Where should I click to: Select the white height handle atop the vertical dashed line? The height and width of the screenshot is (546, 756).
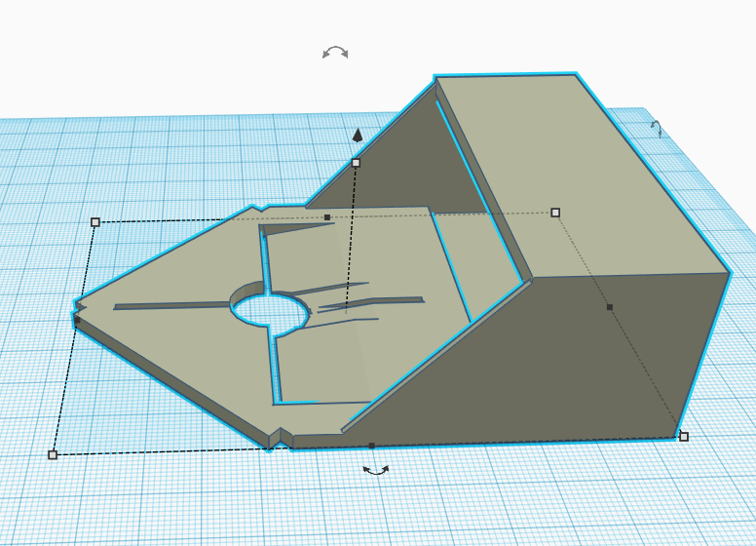(x=356, y=163)
